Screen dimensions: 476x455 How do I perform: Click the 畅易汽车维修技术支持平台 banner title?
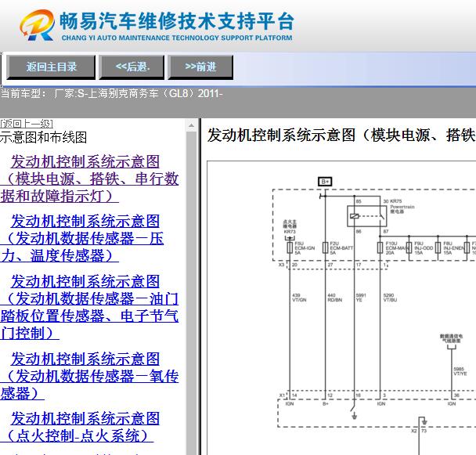[177, 21]
